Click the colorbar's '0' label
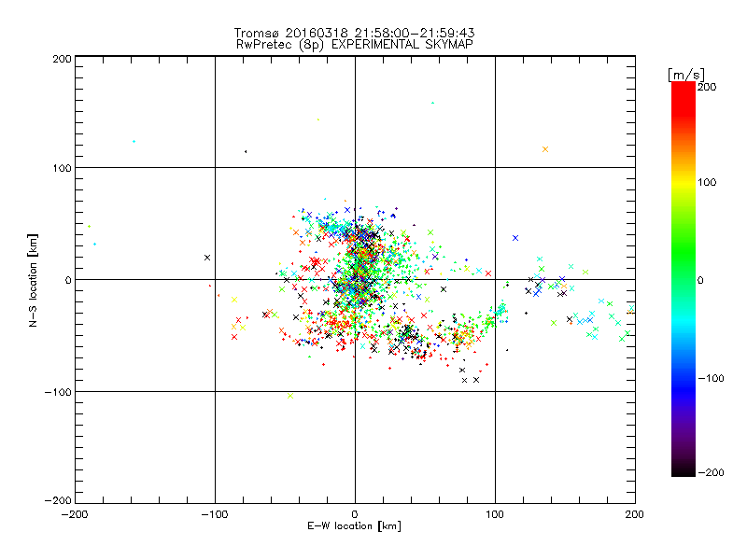This screenshot has width=747, height=560. point(700,280)
